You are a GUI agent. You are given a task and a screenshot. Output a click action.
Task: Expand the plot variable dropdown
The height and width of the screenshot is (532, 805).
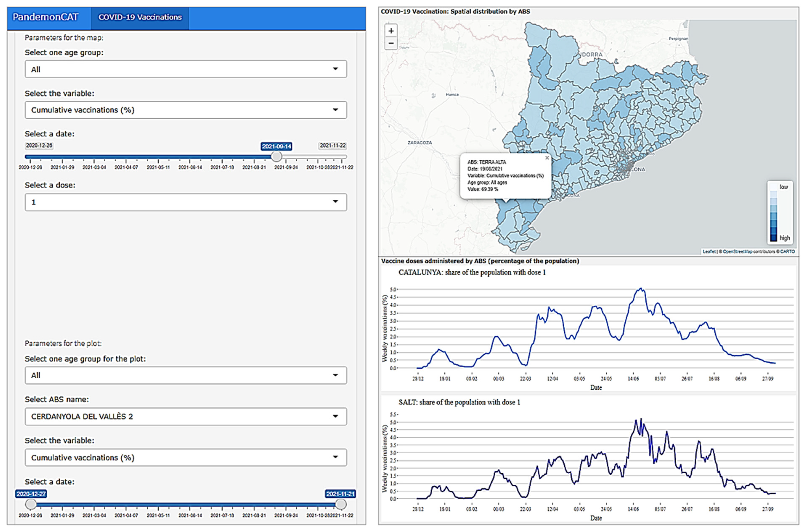click(185, 458)
